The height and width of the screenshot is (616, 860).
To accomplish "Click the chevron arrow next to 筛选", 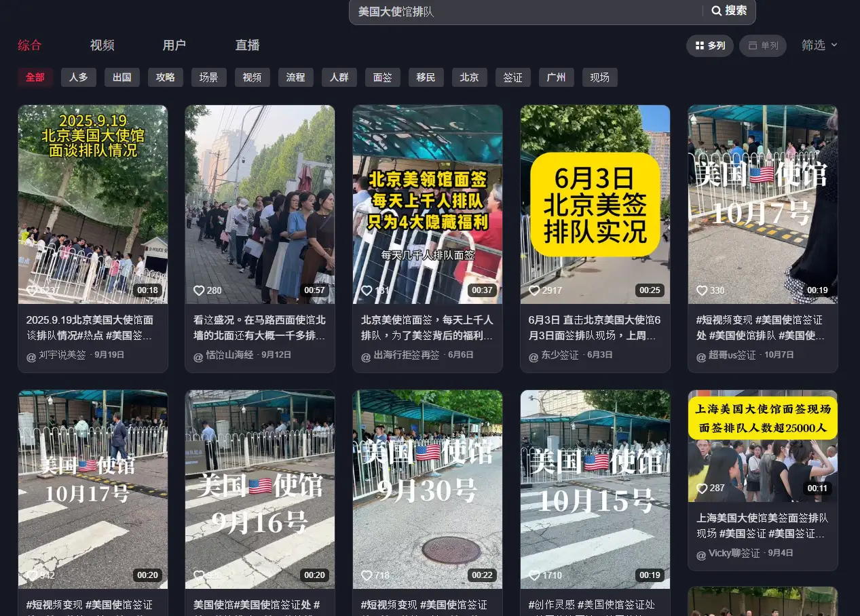I will (x=834, y=45).
